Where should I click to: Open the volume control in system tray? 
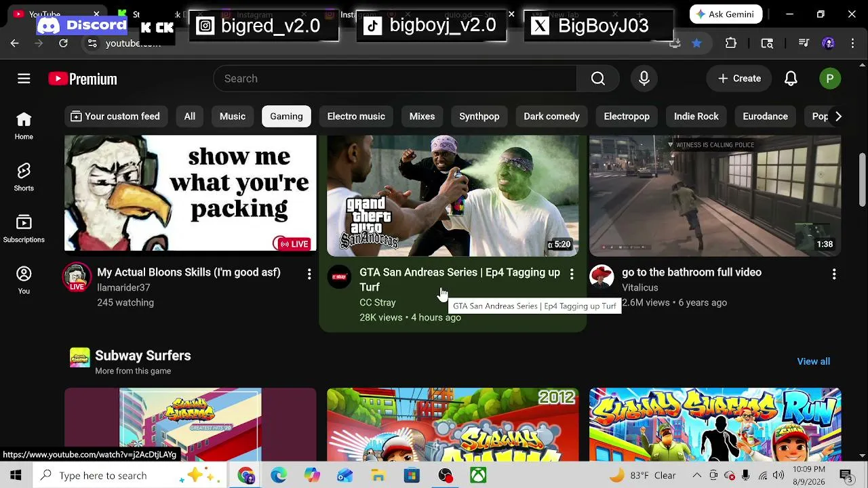point(778,475)
